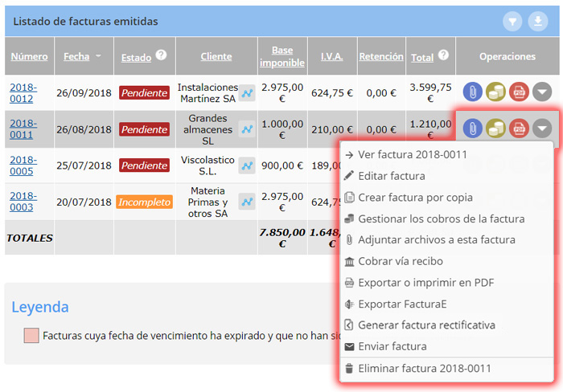Click Pendiente status badge of invoice 2018-0005

tap(144, 165)
